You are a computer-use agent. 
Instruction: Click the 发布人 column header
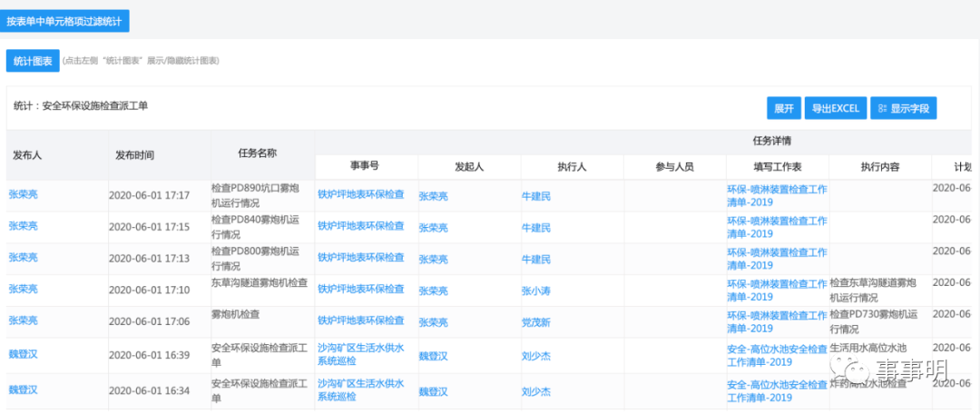(27, 155)
